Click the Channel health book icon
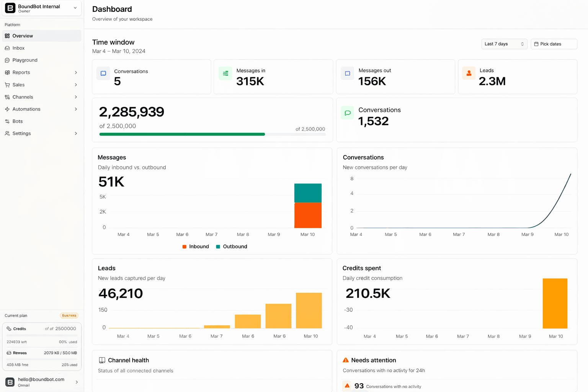Viewport: 588px width, 392px height. 102,360
